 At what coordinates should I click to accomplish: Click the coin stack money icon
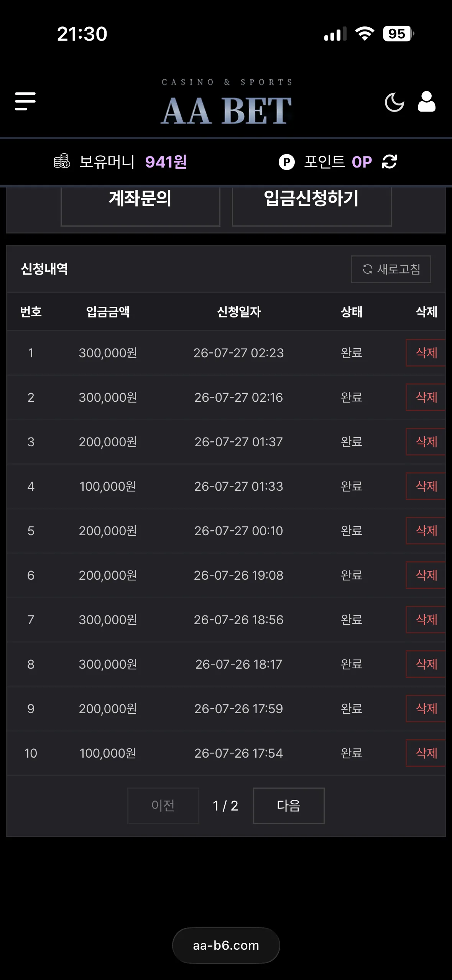tap(62, 161)
